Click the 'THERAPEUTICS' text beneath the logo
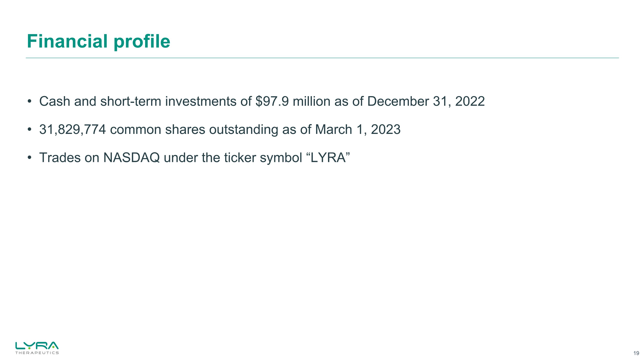 (37, 353)
